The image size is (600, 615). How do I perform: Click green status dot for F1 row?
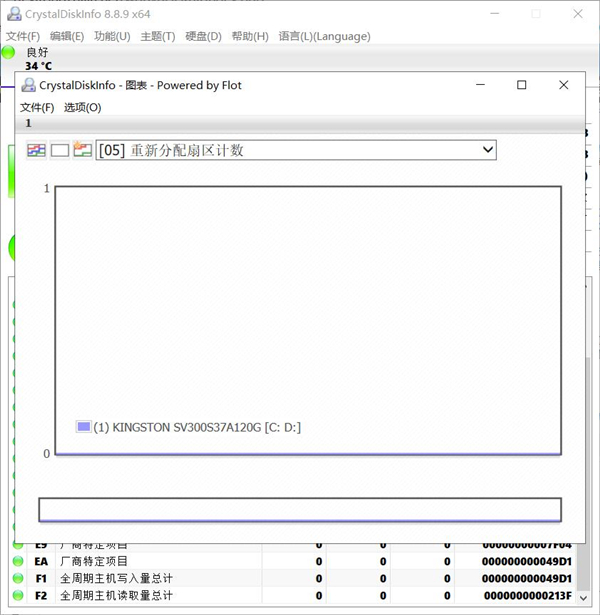coord(18,578)
